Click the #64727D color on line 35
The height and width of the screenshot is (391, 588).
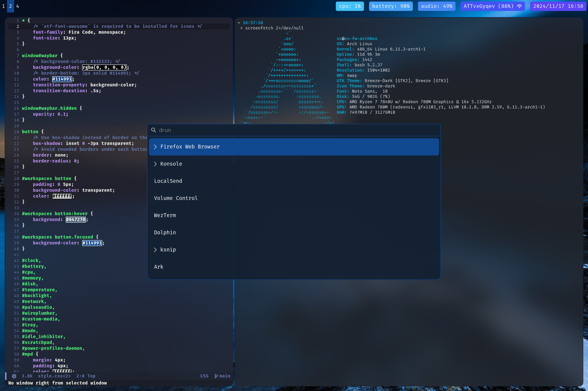(x=76, y=220)
